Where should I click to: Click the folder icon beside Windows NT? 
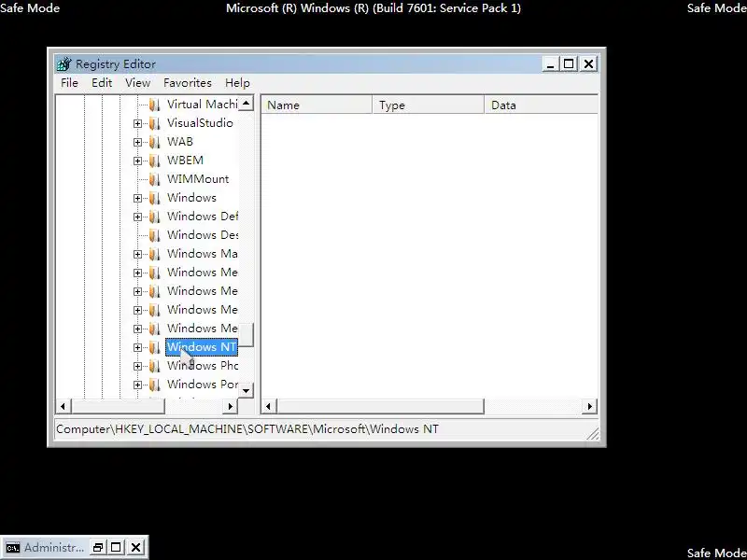click(154, 347)
